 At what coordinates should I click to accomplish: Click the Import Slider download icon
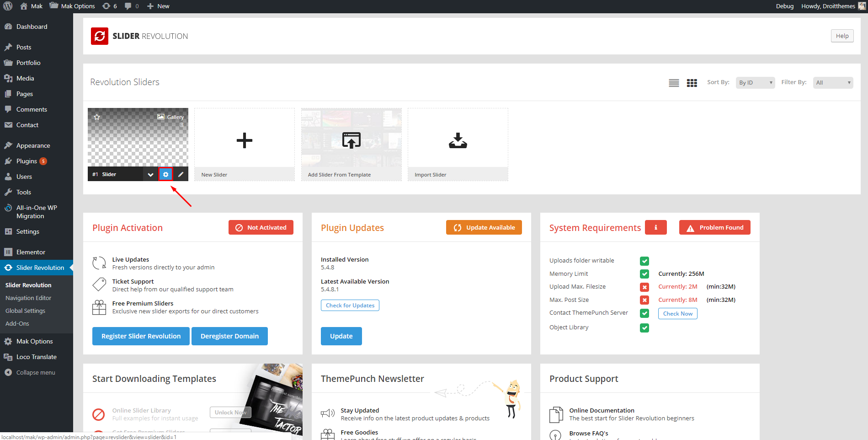click(458, 140)
